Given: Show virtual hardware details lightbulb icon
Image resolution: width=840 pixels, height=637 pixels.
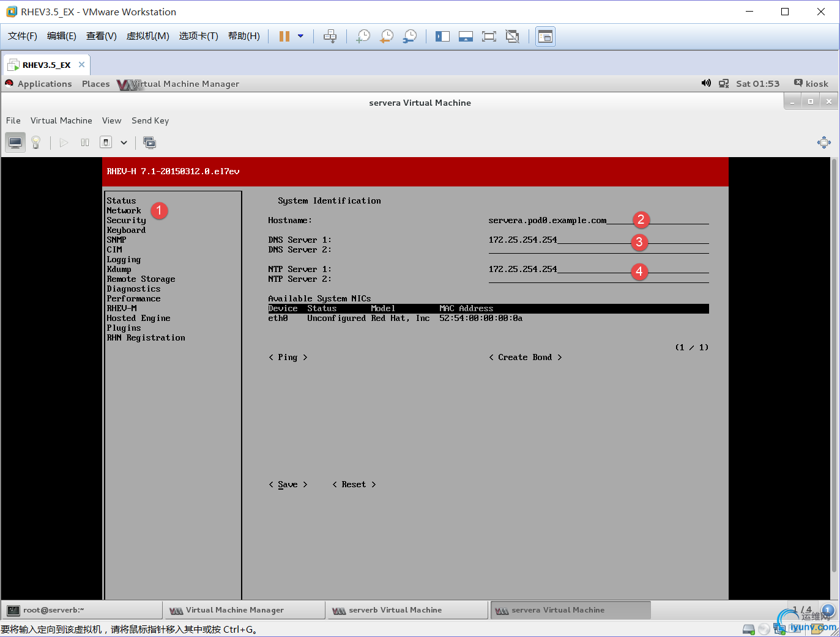Looking at the screenshot, I should click(x=36, y=142).
